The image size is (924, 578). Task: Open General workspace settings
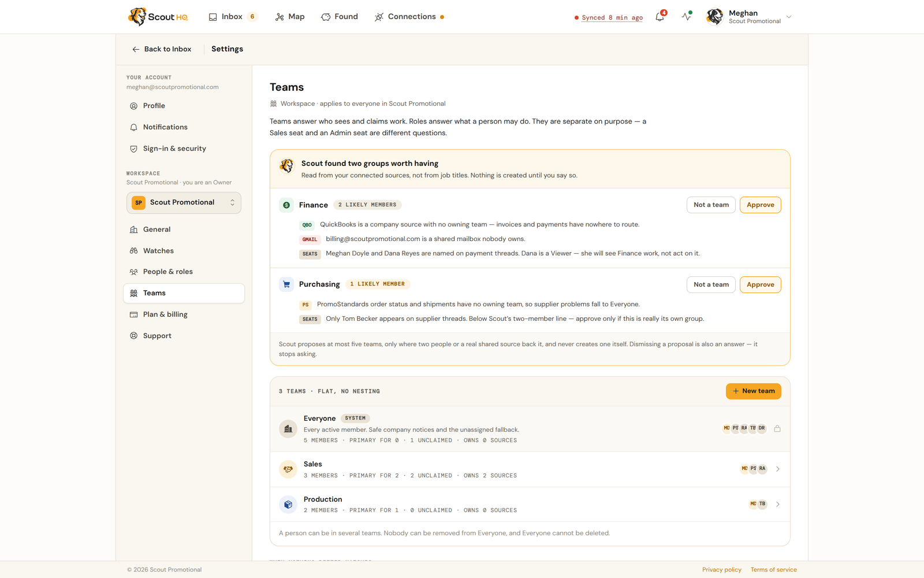184,229
